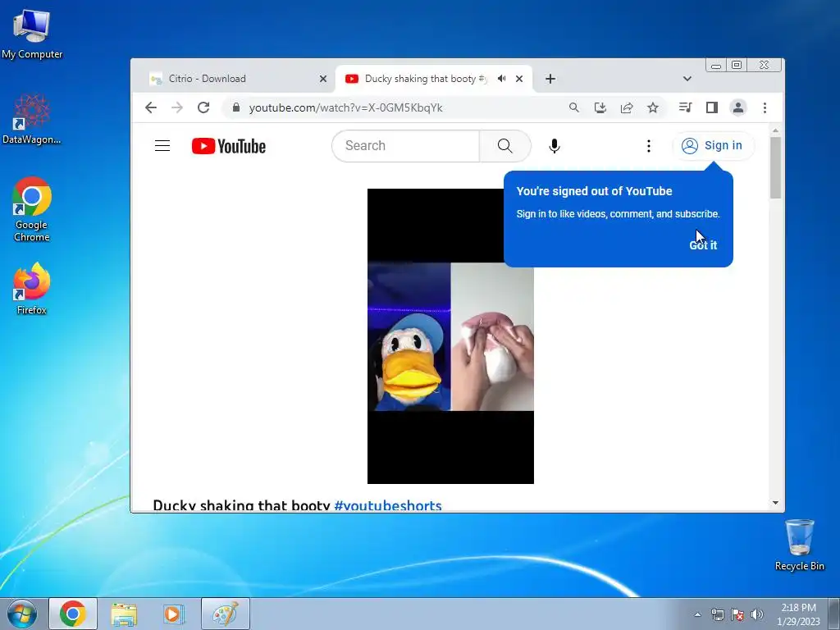Open the media controls toolbar icon

click(x=685, y=107)
